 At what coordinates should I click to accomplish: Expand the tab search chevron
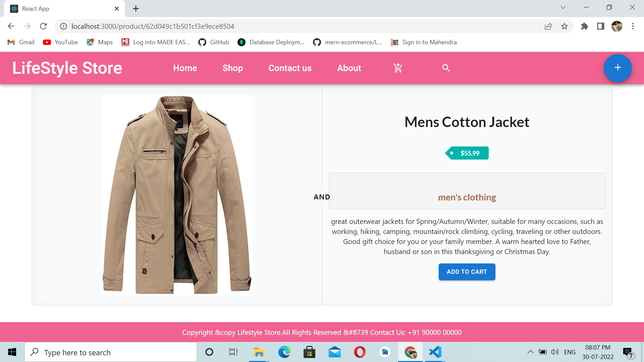coord(563,7)
